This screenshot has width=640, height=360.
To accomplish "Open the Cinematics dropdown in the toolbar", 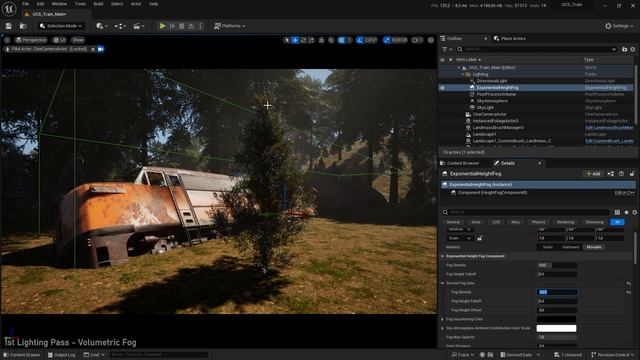I will (139, 26).
